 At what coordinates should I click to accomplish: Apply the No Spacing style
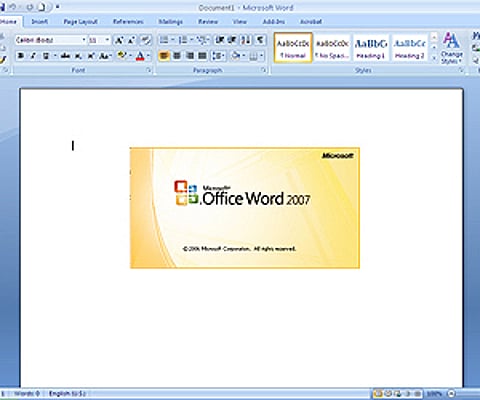[332, 48]
